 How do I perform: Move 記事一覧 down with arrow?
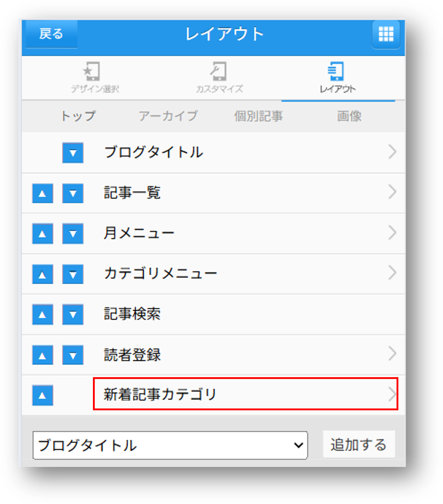[x=73, y=193]
